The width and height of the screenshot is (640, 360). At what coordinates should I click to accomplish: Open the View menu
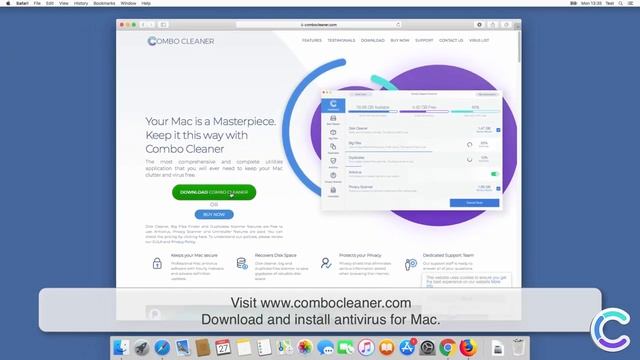tap(64, 3)
